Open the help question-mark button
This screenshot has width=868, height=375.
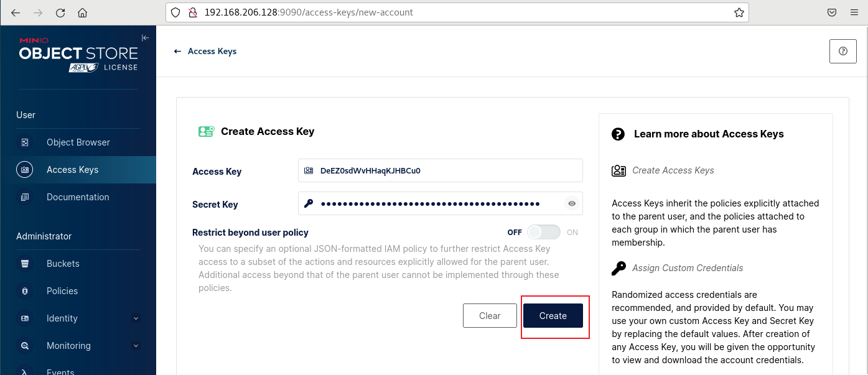[x=843, y=51]
